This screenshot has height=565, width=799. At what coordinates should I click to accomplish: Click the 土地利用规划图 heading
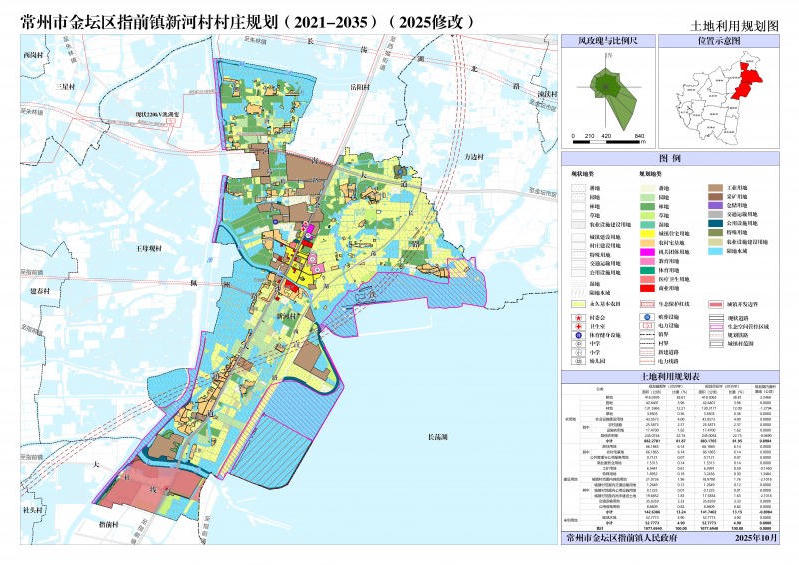[735, 25]
